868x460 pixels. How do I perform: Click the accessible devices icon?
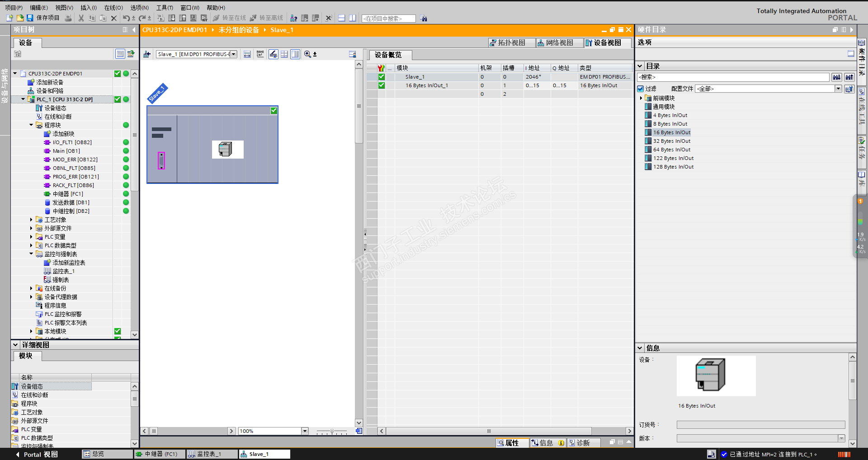pos(294,18)
